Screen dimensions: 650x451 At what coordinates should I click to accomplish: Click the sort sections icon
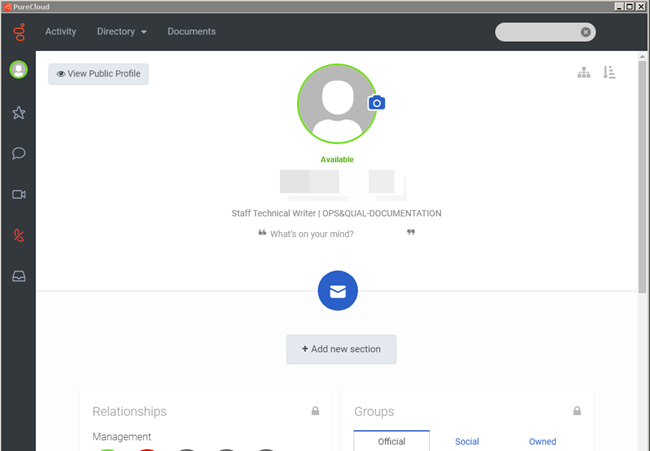pos(609,73)
